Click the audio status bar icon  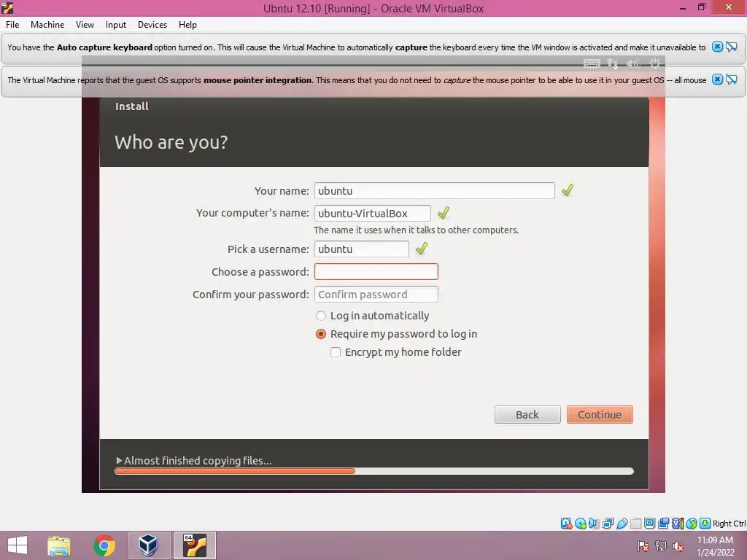(x=594, y=524)
